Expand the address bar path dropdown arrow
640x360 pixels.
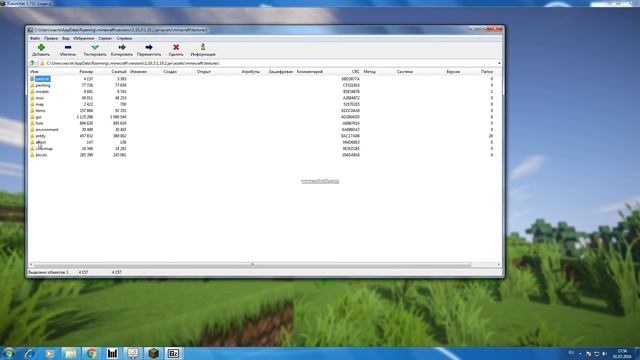[x=499, y=63]
